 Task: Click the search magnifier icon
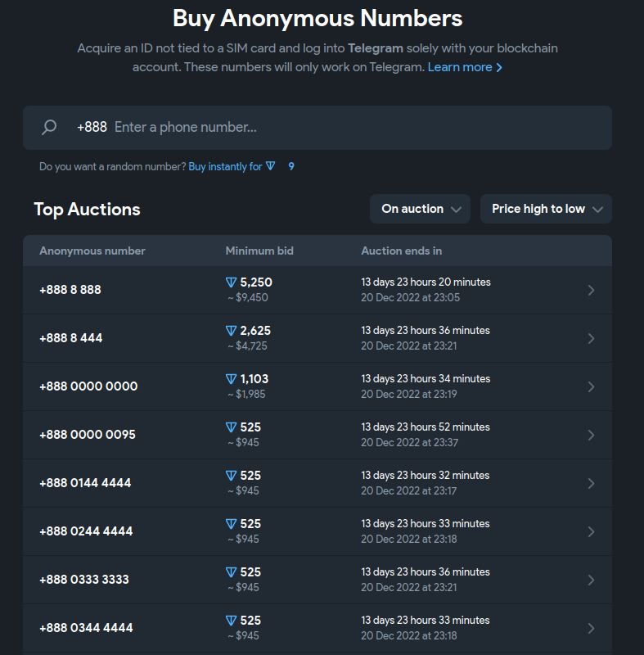[x=49, y=127]
